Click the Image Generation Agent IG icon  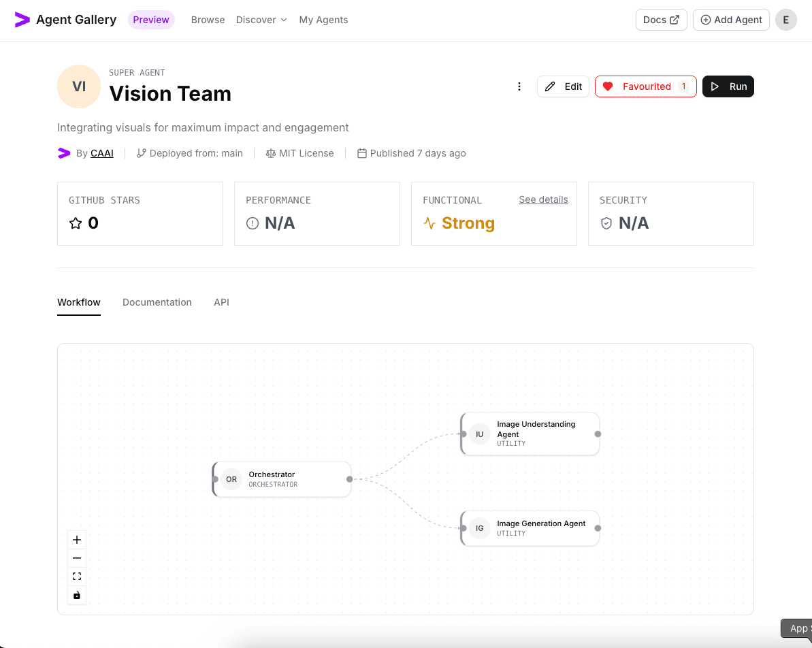click(x=480, y=528)
